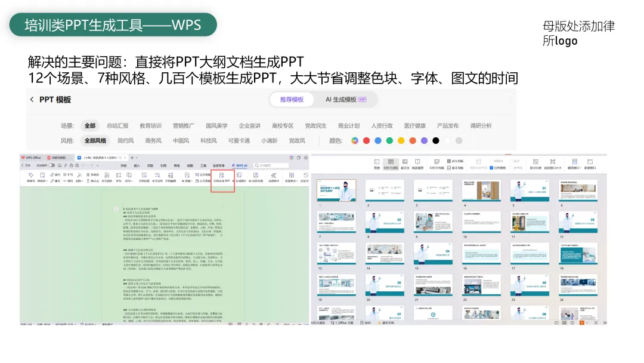Select slide 1 thumbnail in slide sorter
This screenshot has width=644, height=363.
(x=336, y=190)
